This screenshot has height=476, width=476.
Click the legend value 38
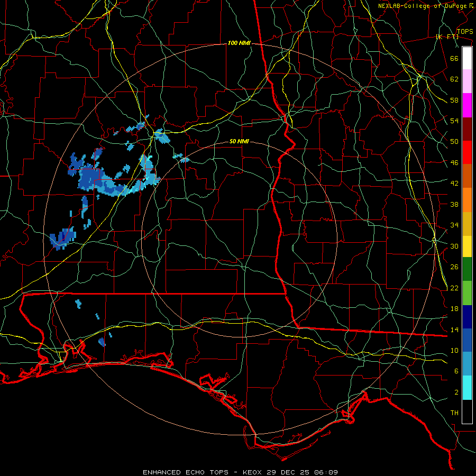tap(454, 204)
